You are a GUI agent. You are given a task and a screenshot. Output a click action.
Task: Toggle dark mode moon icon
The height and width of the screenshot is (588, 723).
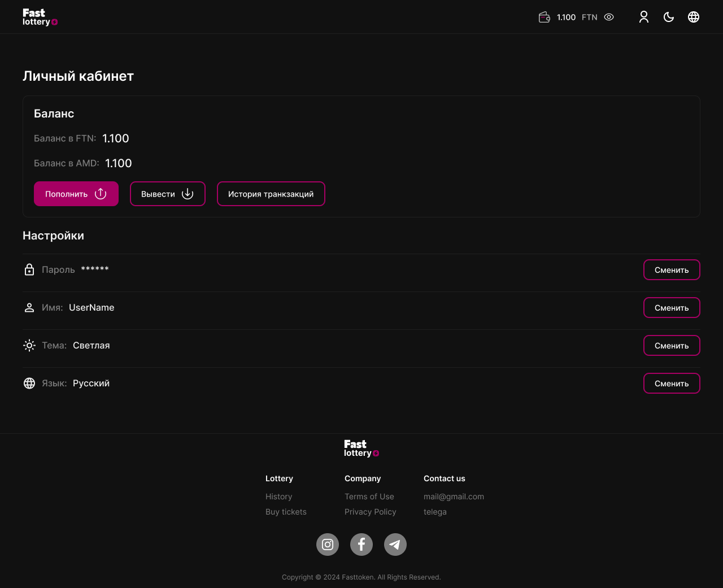[x=669, y=17]
